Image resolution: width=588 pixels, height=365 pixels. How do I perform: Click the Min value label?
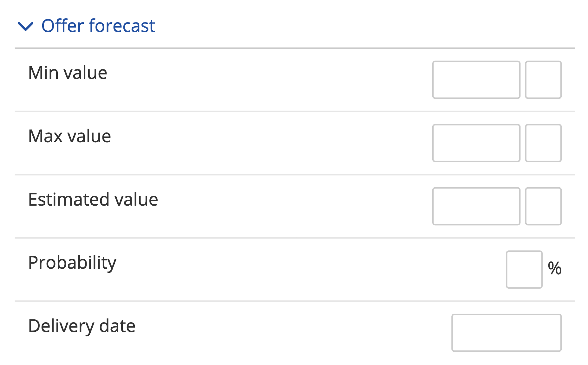(x=68, y=73)
